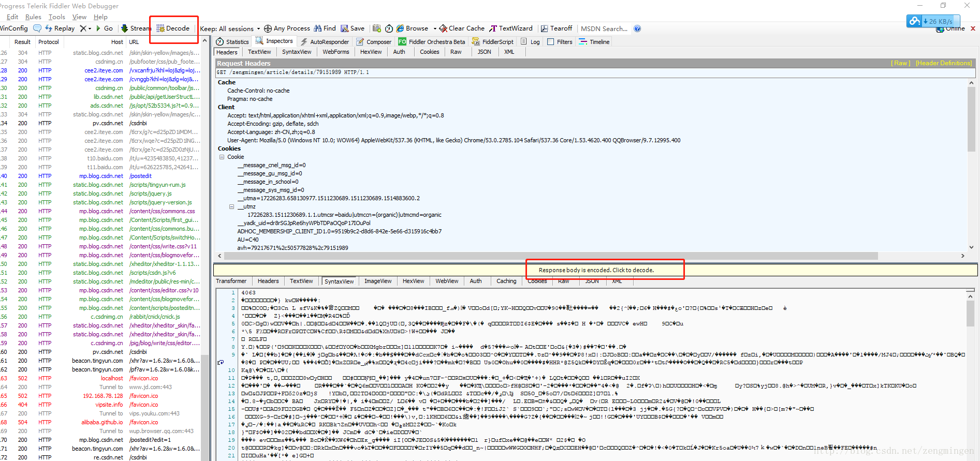Switch to the Inspectors tab
The width and height of the screenshot is (980, 461).
pyautogui.click(x=274, y=41)
